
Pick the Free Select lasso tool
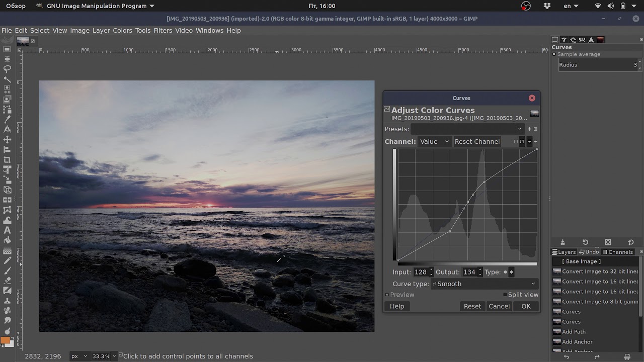[7, 69]
